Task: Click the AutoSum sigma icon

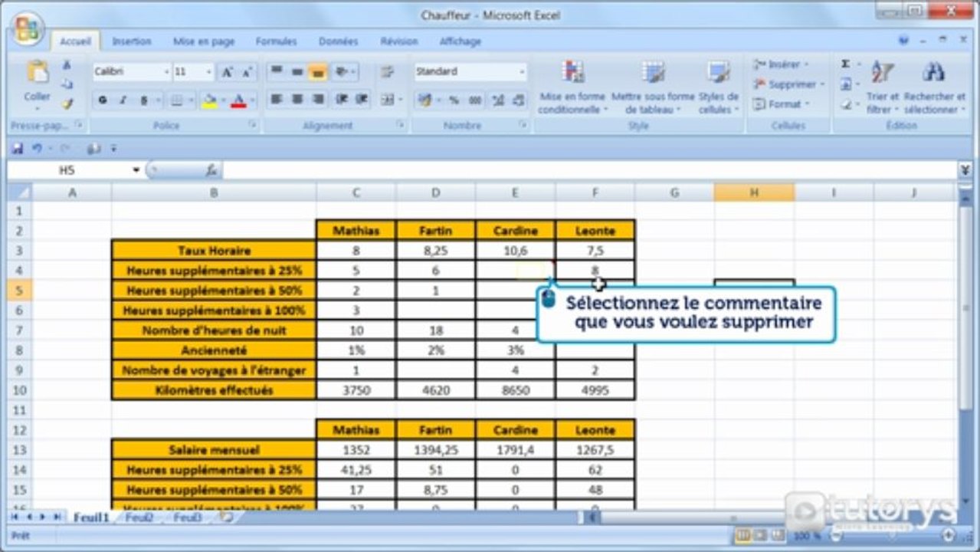Action: (x=845, y=64)
